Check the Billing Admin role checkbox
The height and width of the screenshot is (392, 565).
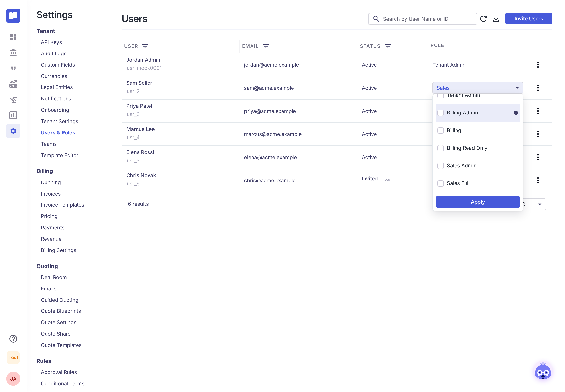tap(441, 113)
